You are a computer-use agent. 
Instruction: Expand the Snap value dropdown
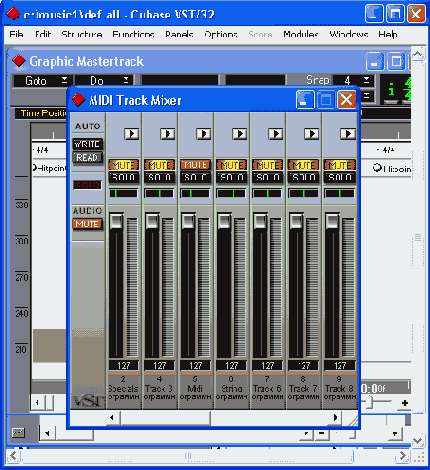(x=366, y=80)
